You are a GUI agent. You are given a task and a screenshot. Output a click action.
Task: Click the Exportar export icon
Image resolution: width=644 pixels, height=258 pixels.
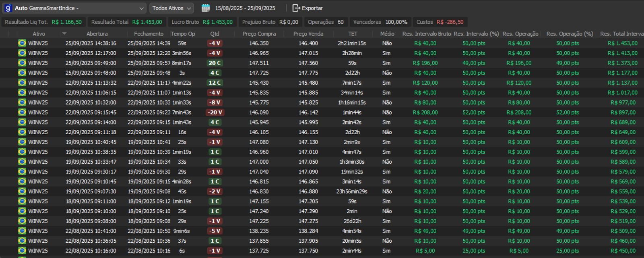click(296, 8)
